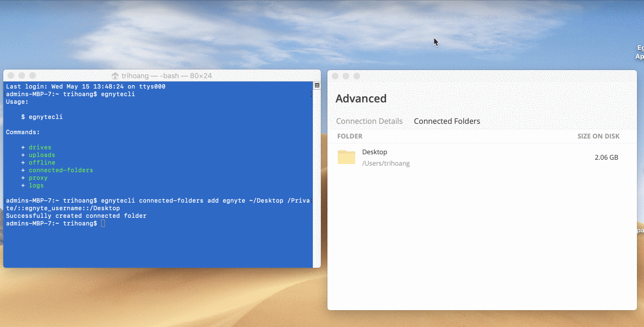Image resolution: width=644 pixels, height=327 pixels.
Task: Click 'drives' command in Terminal
Action: pyautogui.click(x=40, y=148)
